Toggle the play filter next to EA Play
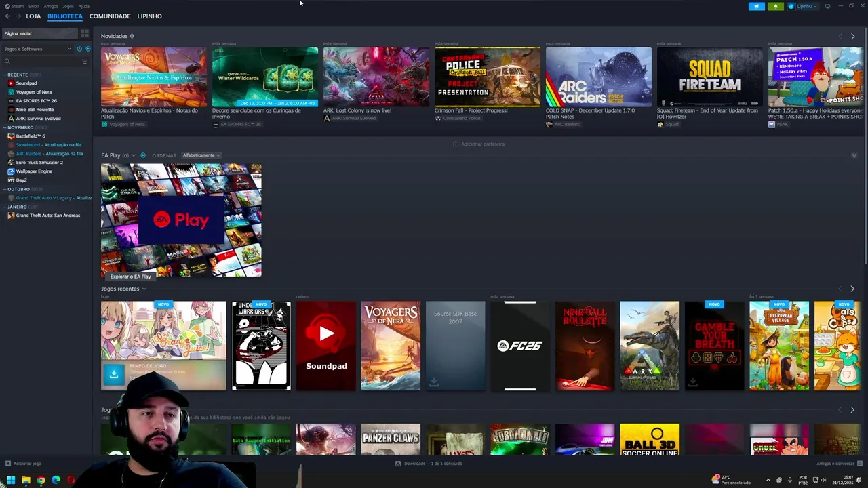Screen dimensions: 868x488 pyautogui.click(x=142, y=155)
